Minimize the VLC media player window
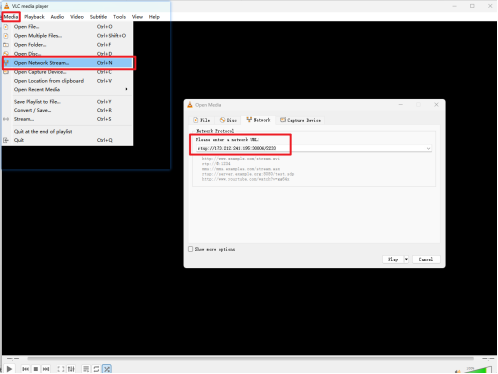The width and height of the screenshot is (498, 374). [454, 6]
